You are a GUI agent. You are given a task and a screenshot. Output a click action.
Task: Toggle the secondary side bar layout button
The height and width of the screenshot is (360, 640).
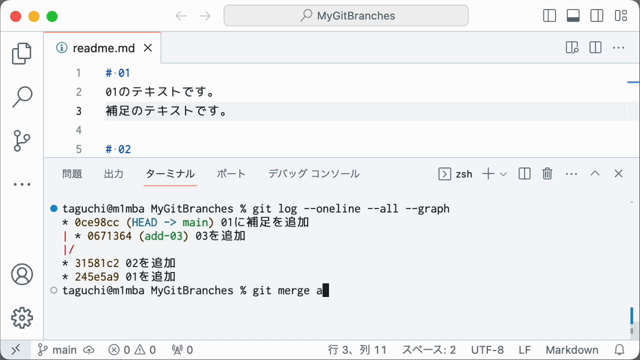click(x=597, y=16)
